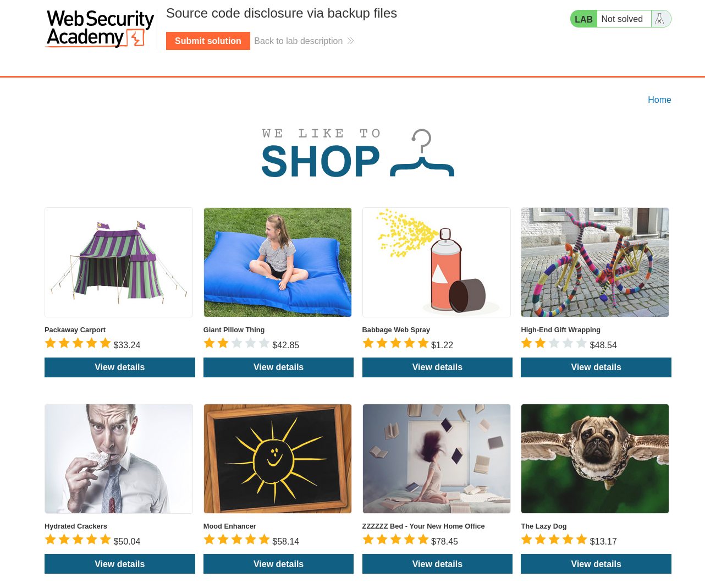The height and width of the screenshot is (588, 705).
Task: Click the Submit solution button
Action: (208, 41)
